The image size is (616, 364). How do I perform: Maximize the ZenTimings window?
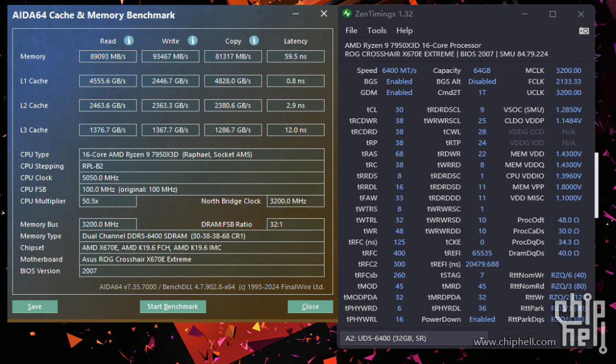[552, 14]
